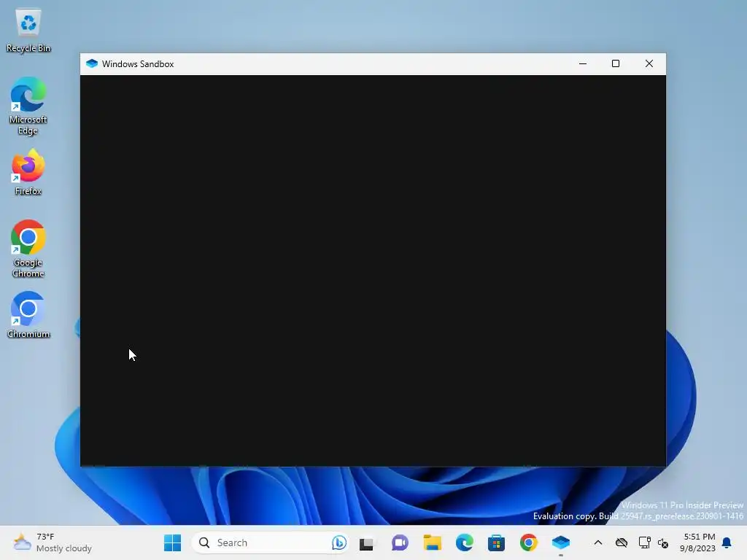This screenshot has width=747, height=560.
Task: Select the Firefox desktop shortcut
Action: (x=28, y=172)
